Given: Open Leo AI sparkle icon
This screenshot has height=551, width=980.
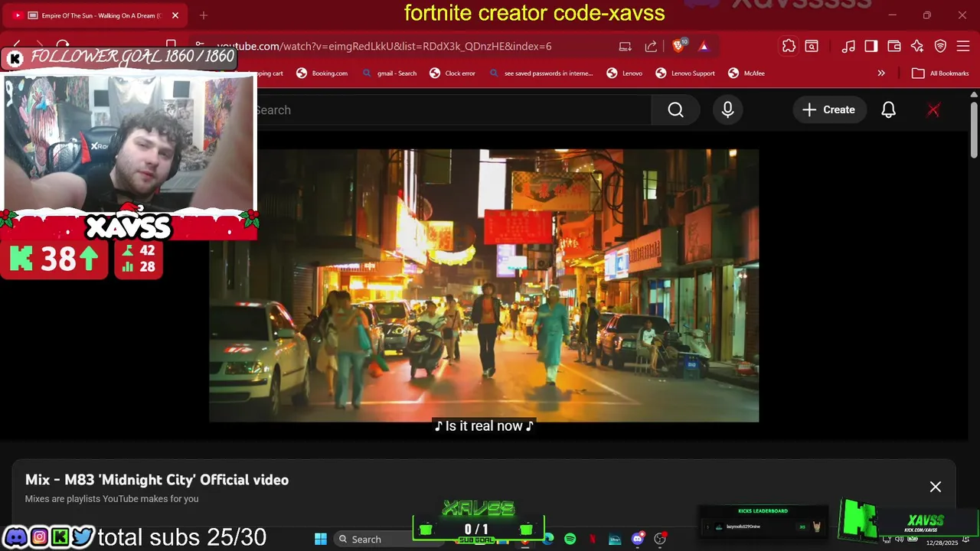Looking at the screenshot, I should pos(917,46).
